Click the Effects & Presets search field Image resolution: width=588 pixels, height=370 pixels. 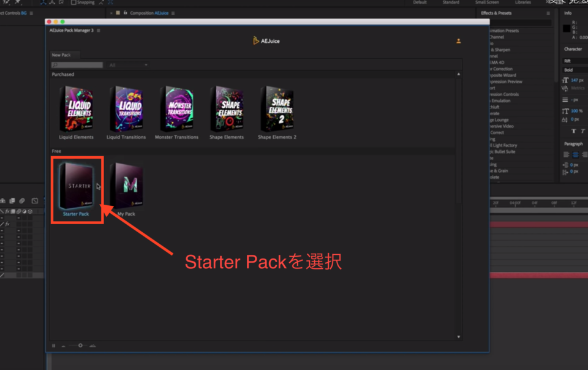(x=521, y=23)
